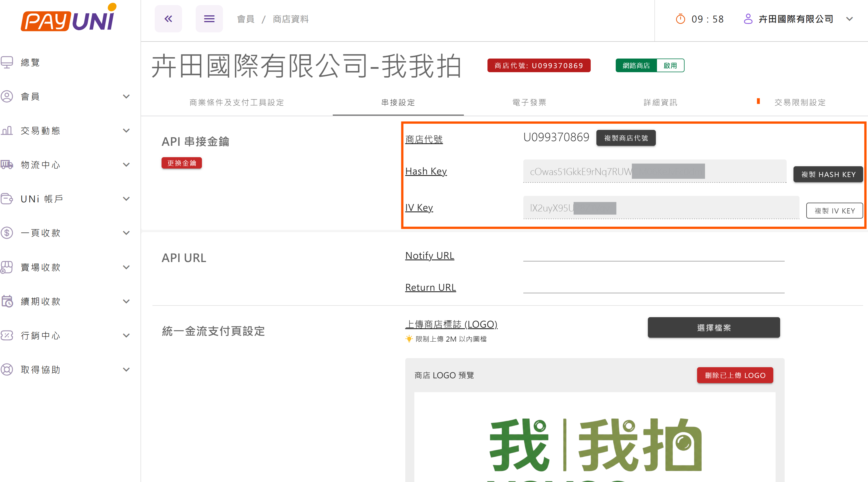Click the Notify URL label link
The width and height of the screenshot is (868, 482).
coord(430,256)
